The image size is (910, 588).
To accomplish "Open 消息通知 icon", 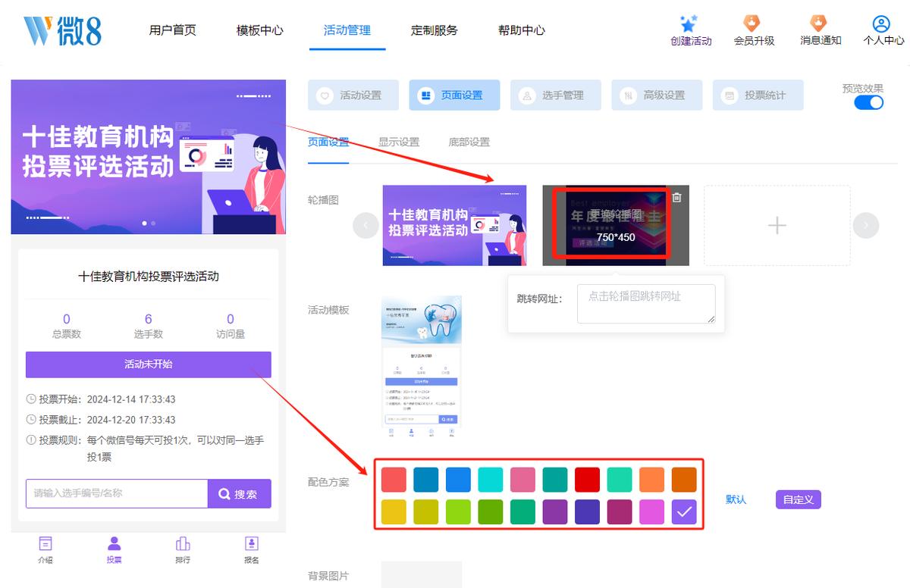I will click(x=818, y=23).
